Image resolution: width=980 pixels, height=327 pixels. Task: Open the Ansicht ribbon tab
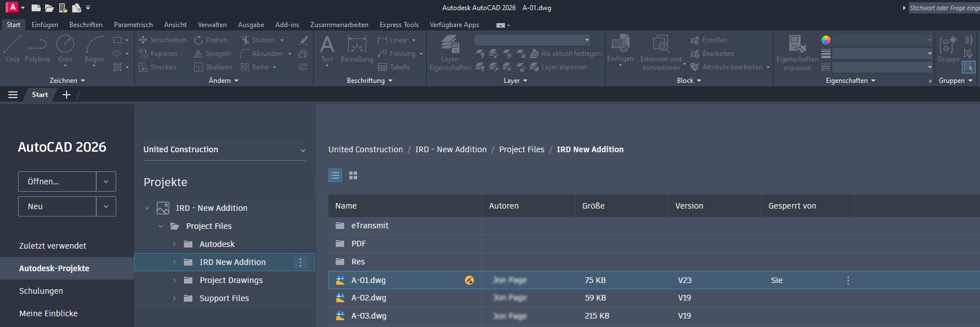[x=175, y=25]
